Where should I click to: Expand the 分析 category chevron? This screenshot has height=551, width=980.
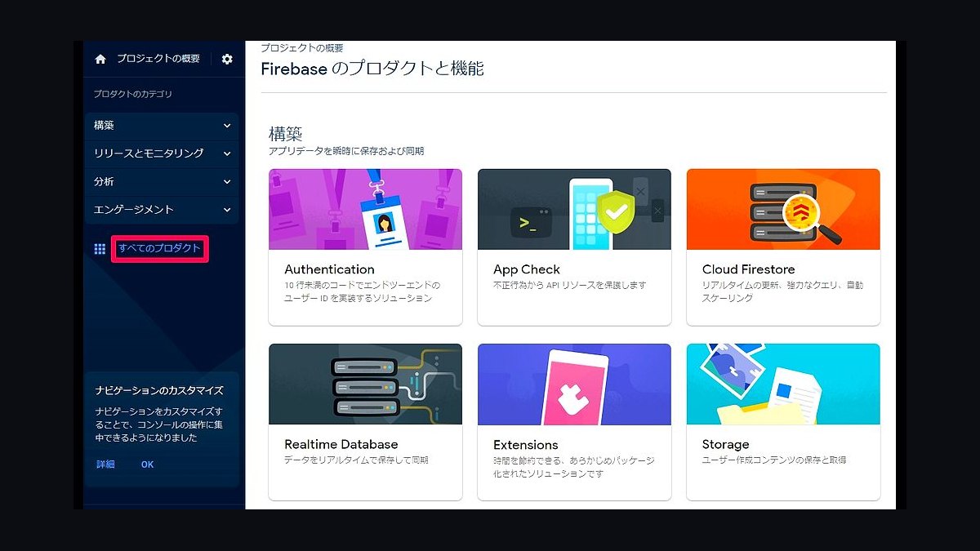[x=227, y=181]
